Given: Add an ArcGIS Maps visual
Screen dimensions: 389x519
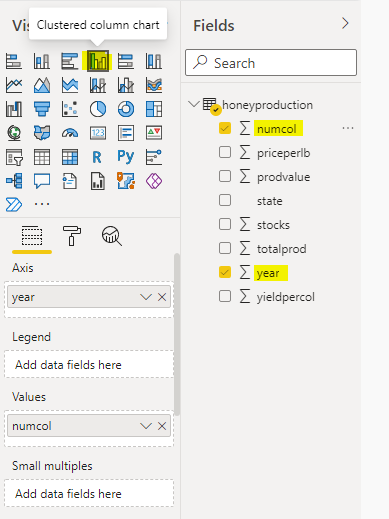Looking at the screenshot, I should click(x=126, y=181).
